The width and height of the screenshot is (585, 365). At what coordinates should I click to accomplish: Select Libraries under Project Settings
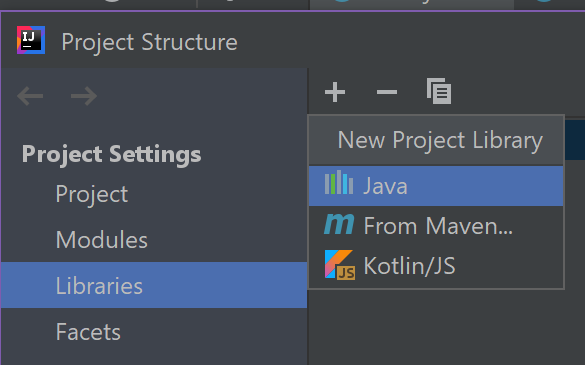pyautogui.click(x=154, y=285)
